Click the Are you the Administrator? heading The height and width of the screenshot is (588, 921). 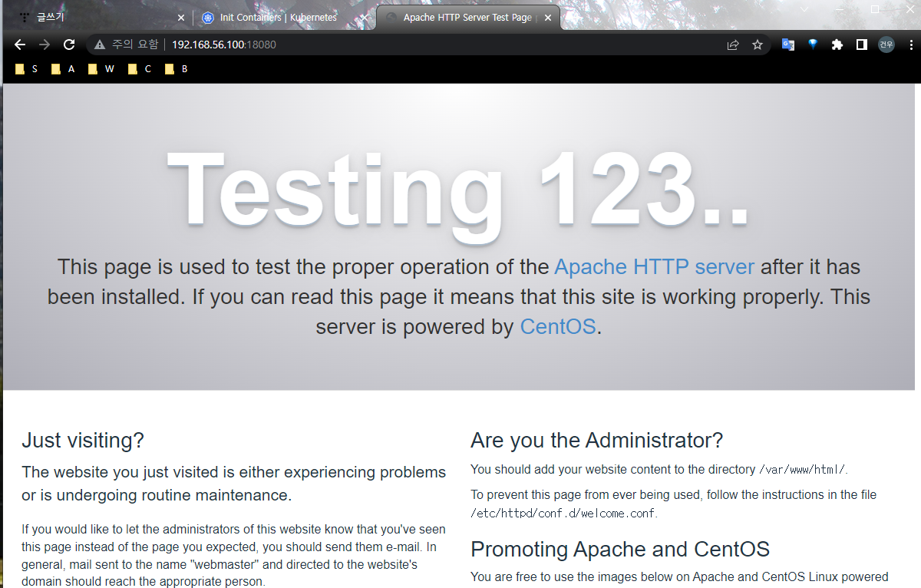596,441
